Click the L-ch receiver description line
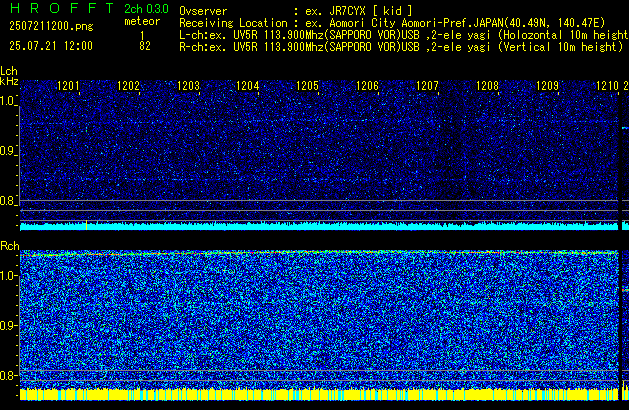The width and height of the screenshot is (629, 410). point(404,35)
